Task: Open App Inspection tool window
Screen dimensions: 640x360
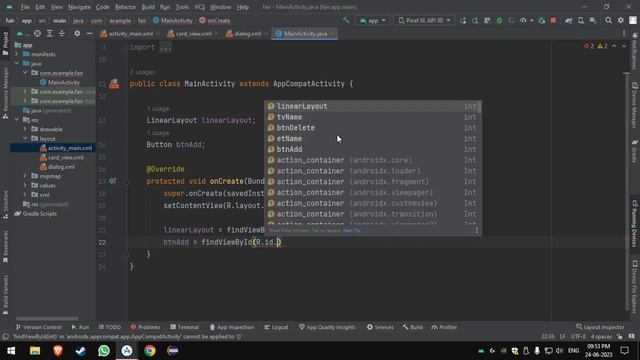Action: click(232, 327)
